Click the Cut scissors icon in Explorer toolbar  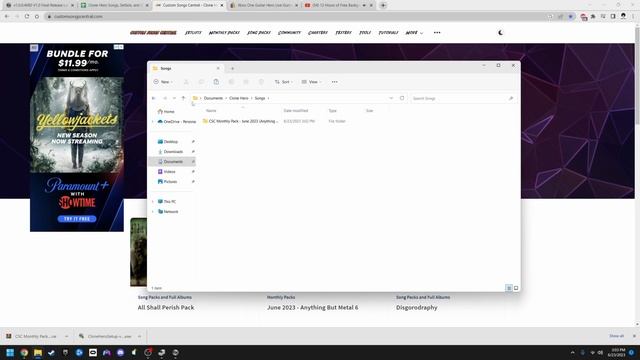[186, 82]
